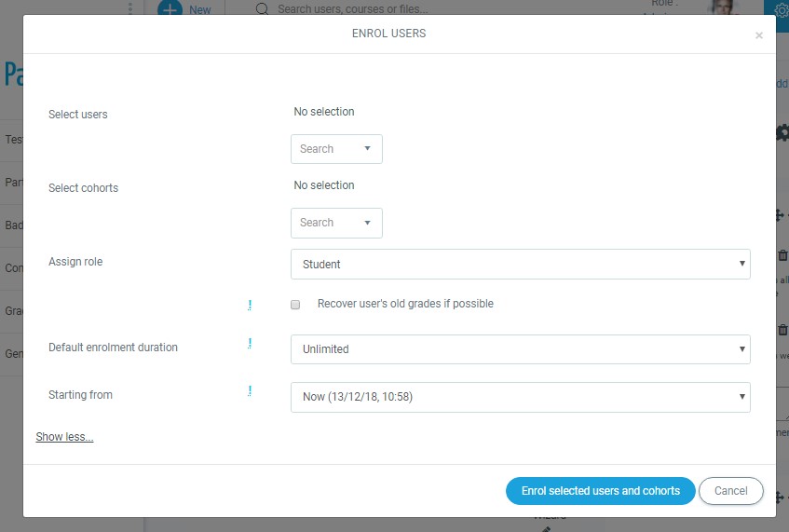The width and height of the screenshot is (789, 532).
Task: Open the teal settings gear at top right
Action: [x=782, y=9]
